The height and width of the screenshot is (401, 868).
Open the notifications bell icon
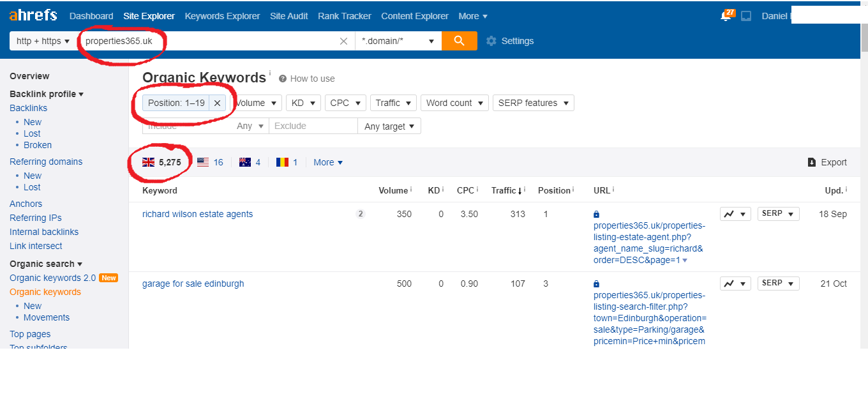726,16
